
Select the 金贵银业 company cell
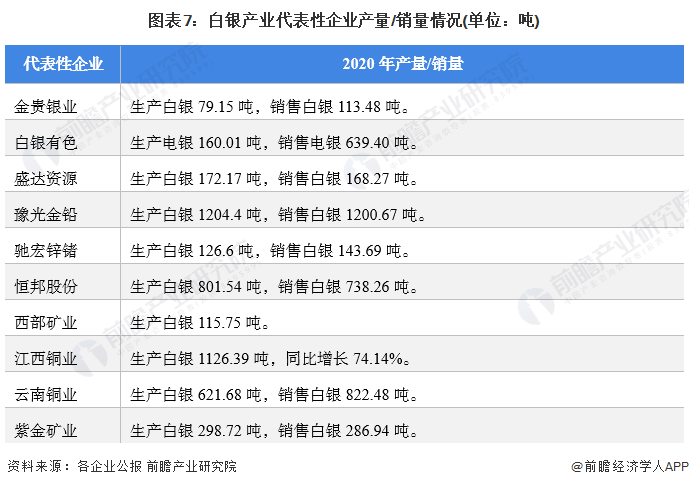48,105
